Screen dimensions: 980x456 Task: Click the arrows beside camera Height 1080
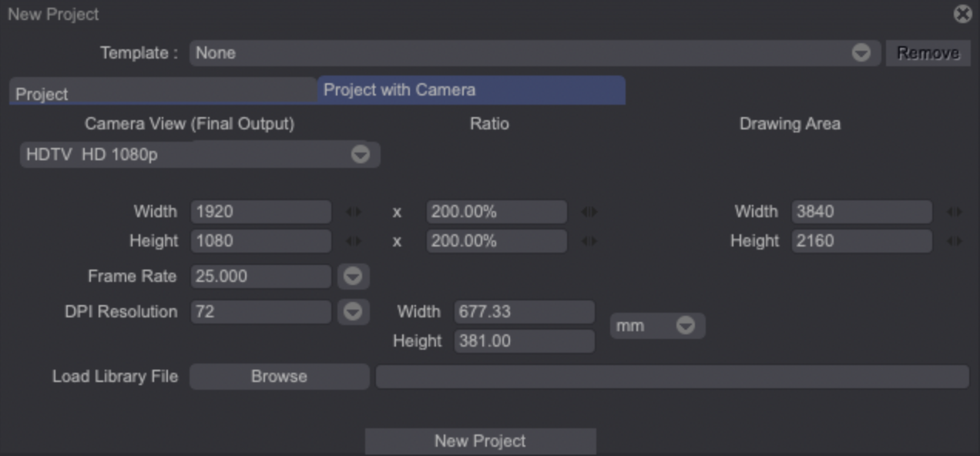pos(354,241)
